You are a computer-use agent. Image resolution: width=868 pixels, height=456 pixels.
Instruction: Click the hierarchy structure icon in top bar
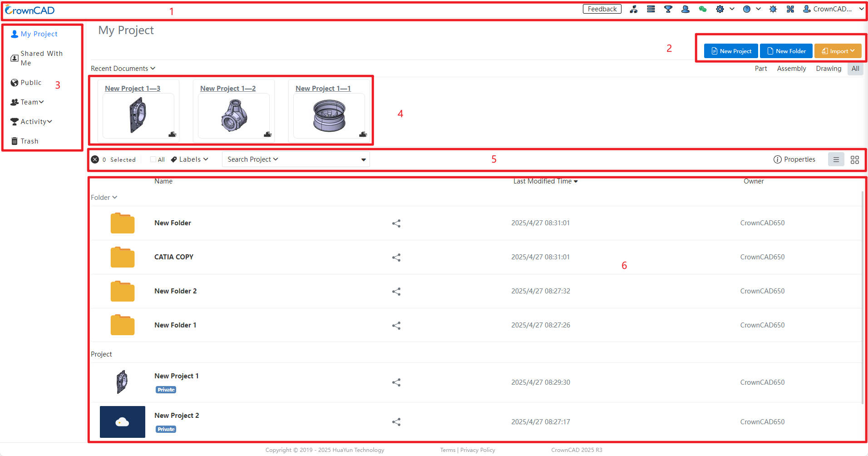point(634,9)
